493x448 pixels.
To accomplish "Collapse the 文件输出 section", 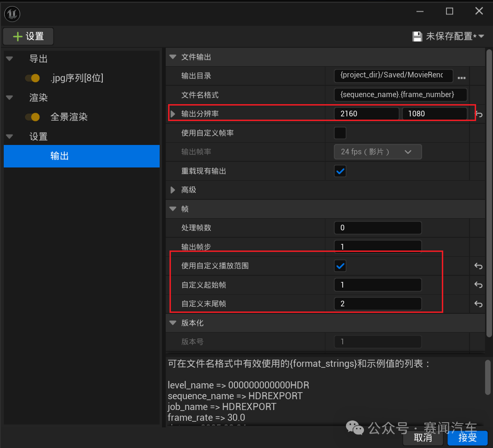I will [173, 57].
